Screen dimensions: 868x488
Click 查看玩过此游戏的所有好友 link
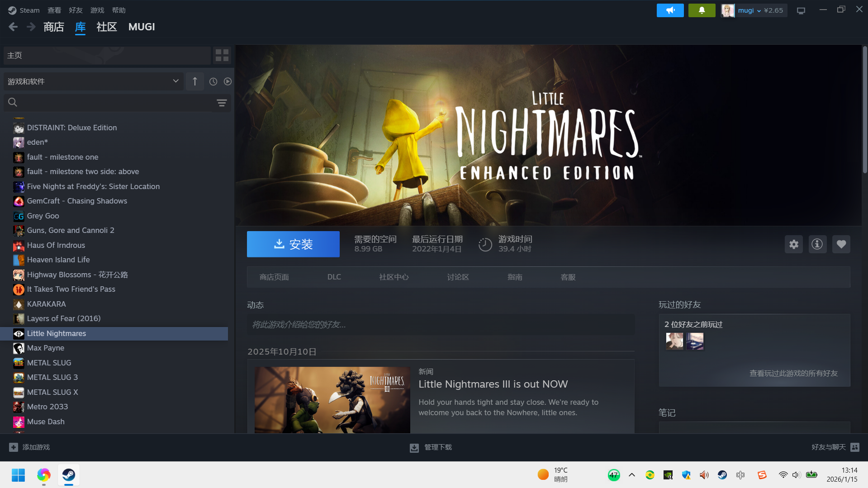[794, 374]
